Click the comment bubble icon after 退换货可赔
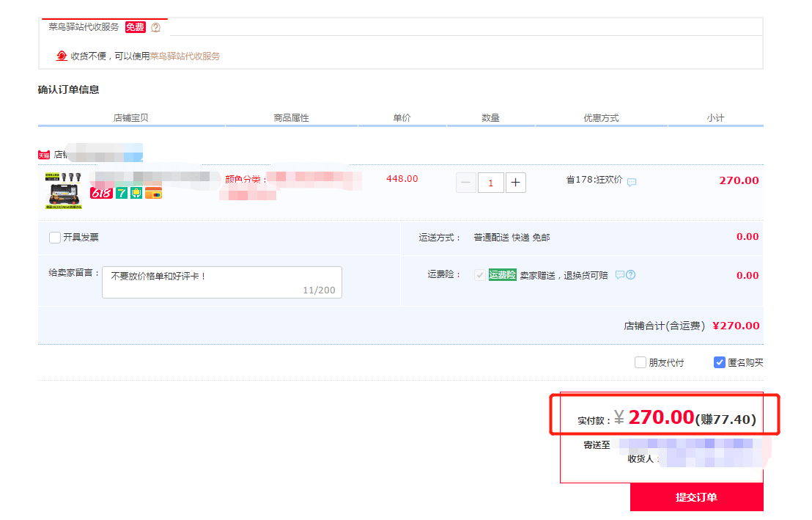This screenshot has height=520, width=812. pos(620,275)
